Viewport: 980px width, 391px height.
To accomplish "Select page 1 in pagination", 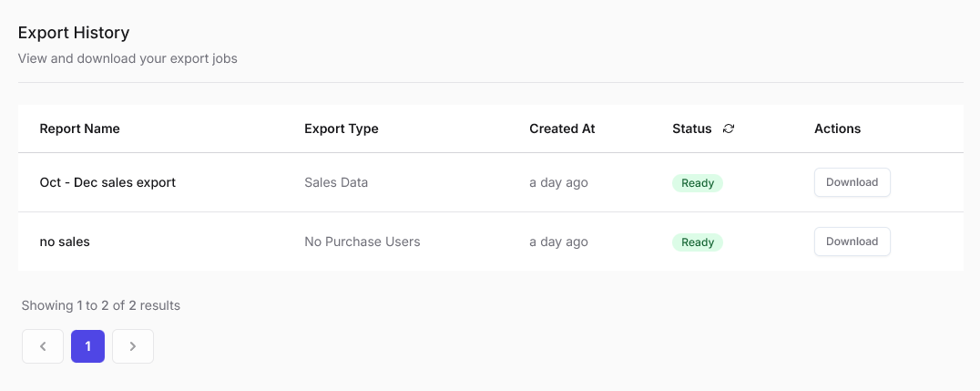I will [x=87, y=346].
